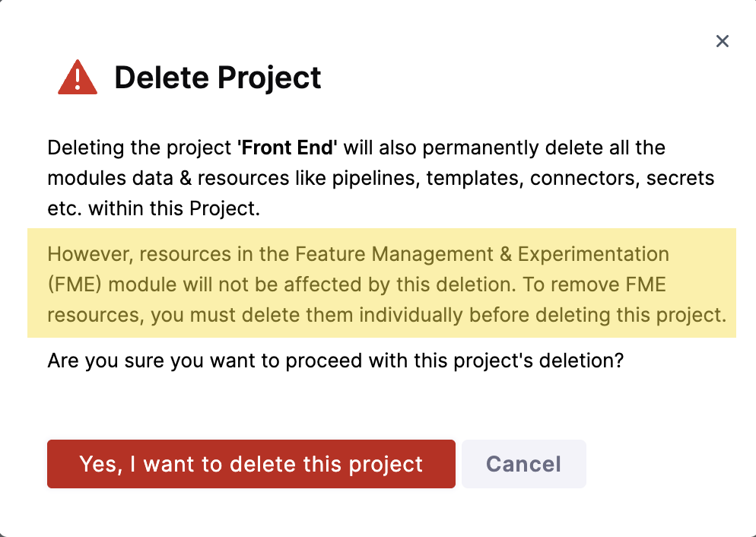Click the "Are you sure" confirmation question
Screen dimensions: 756x537
pyautogui.click(x=335, y=360)
